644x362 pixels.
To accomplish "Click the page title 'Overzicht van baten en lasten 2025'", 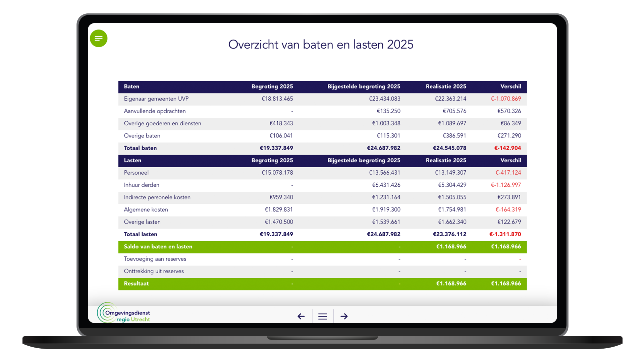I will [x=321, y=45].
